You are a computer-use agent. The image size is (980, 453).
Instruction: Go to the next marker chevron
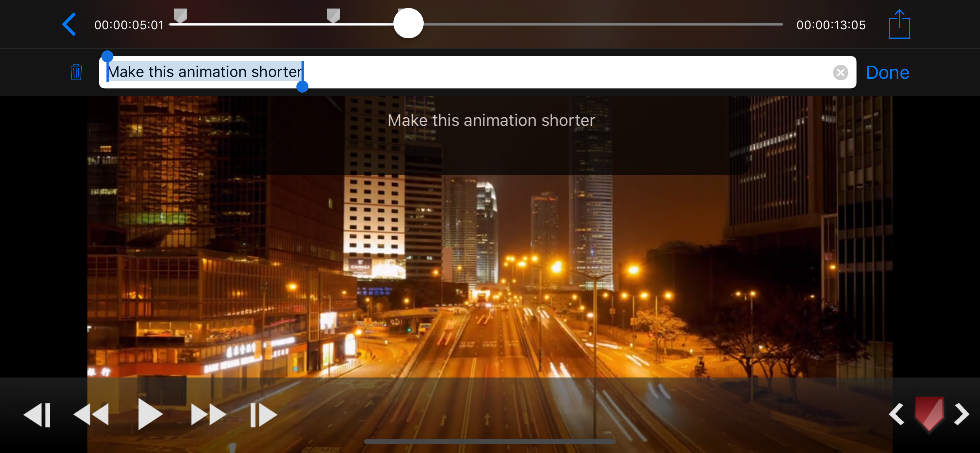961,414
